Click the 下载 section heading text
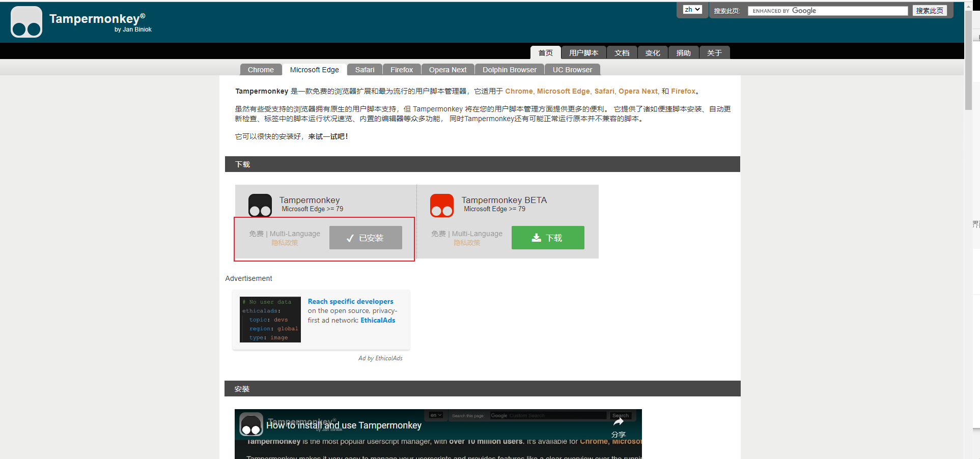Viewport: 980px width, 459px height. click(243, 164)
